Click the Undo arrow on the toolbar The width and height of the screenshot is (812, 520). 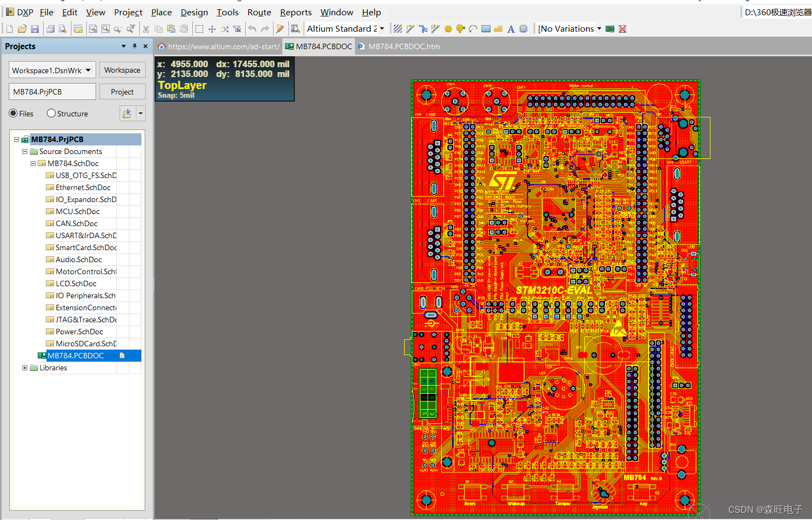(252, 28)
